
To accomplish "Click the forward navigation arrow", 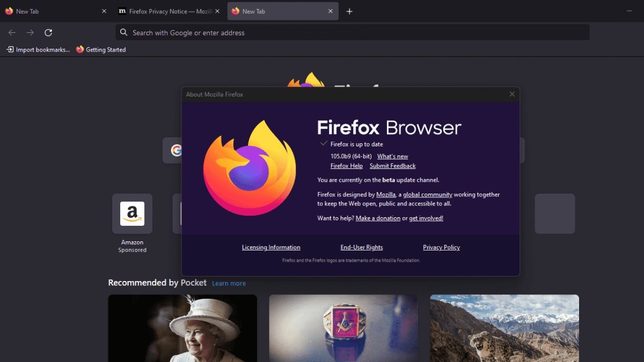I will [x=30, y=33].
